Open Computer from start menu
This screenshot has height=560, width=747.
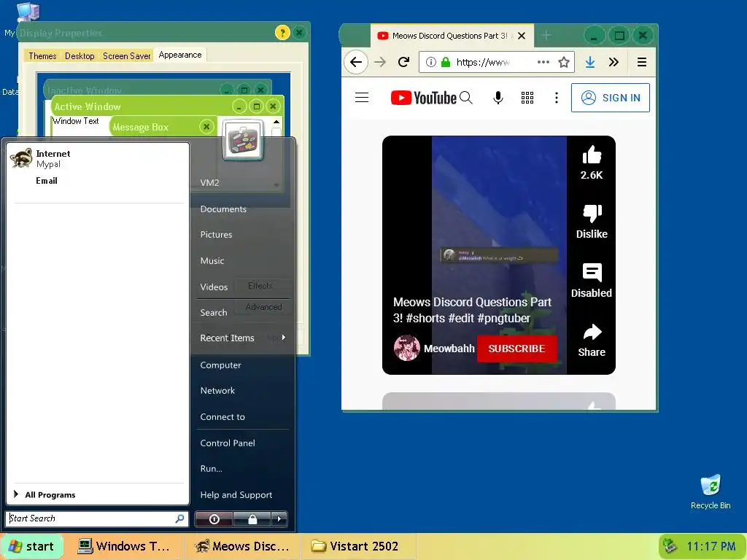pos(220,365)
